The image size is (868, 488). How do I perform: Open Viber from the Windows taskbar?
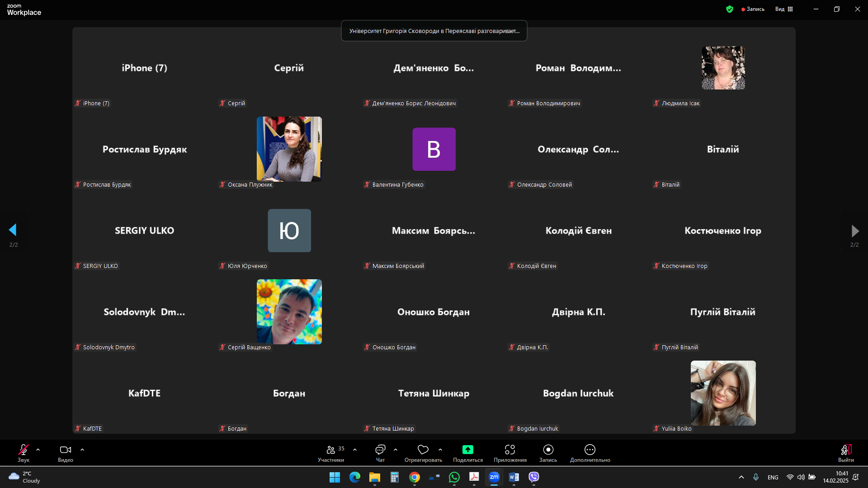534,477
